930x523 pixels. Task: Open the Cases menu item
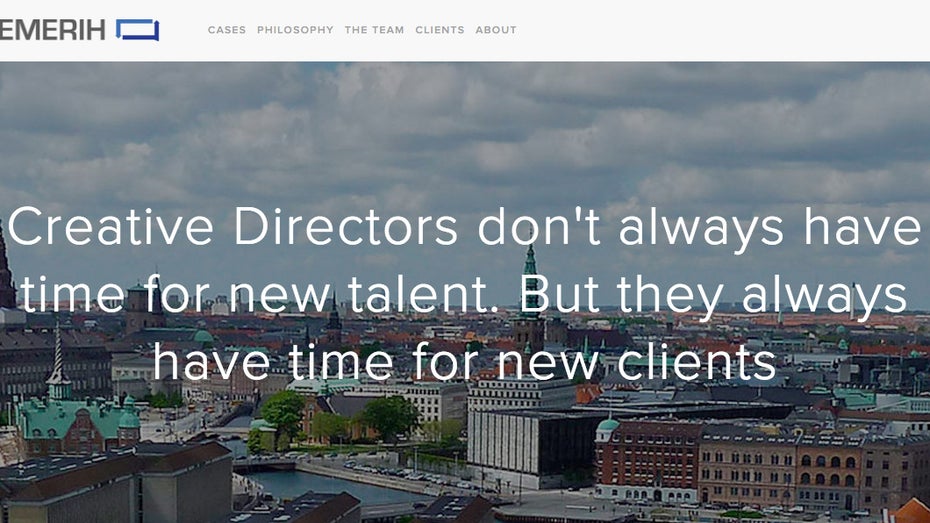point(227,30)
